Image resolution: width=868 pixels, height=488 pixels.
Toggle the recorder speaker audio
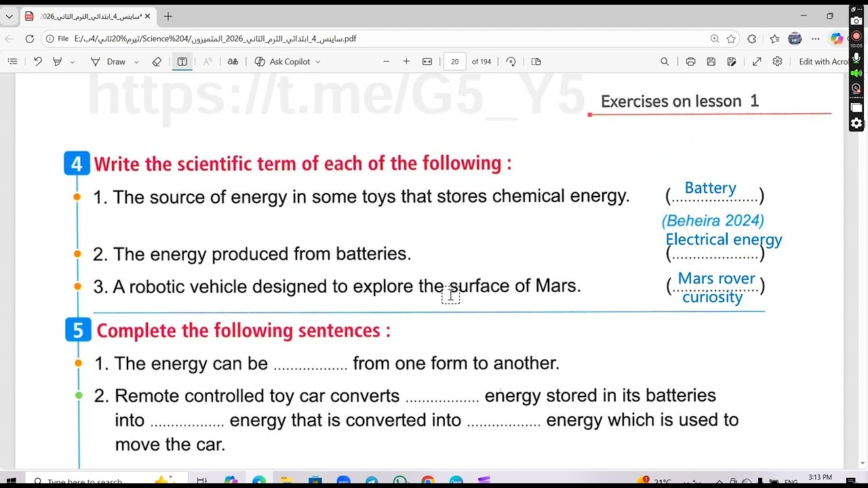click(856, 73)
